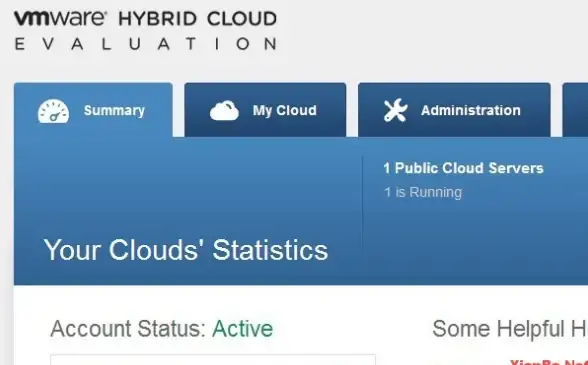Click the empty banner area above Your Clouds' Statistics
Image resolution: width=588 pixels, height=365 pixels.
(188, 184)
